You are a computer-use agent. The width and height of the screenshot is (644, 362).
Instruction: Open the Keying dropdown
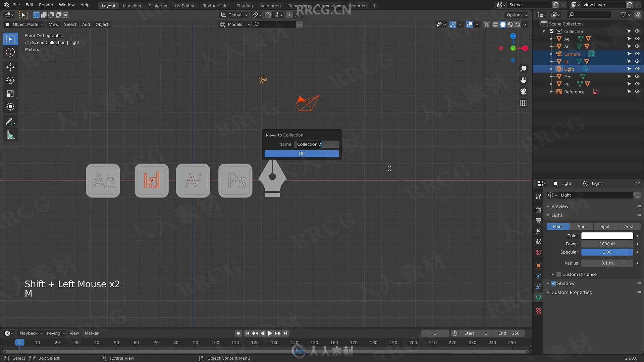[56, 333]
